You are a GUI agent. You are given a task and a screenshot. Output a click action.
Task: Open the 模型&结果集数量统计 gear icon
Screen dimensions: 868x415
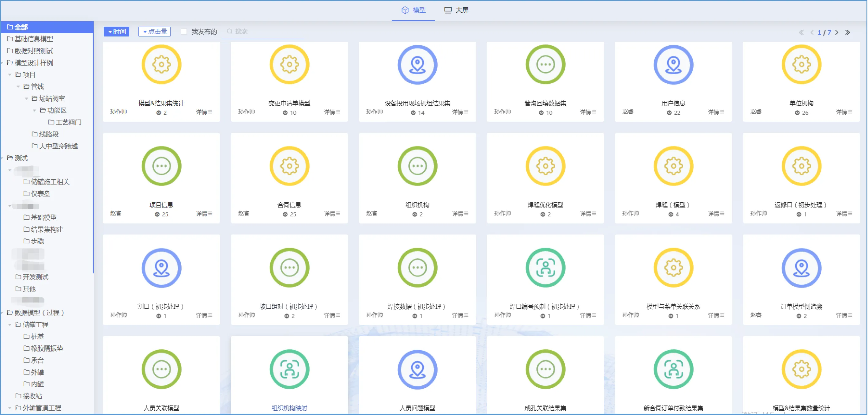[802, 369]
